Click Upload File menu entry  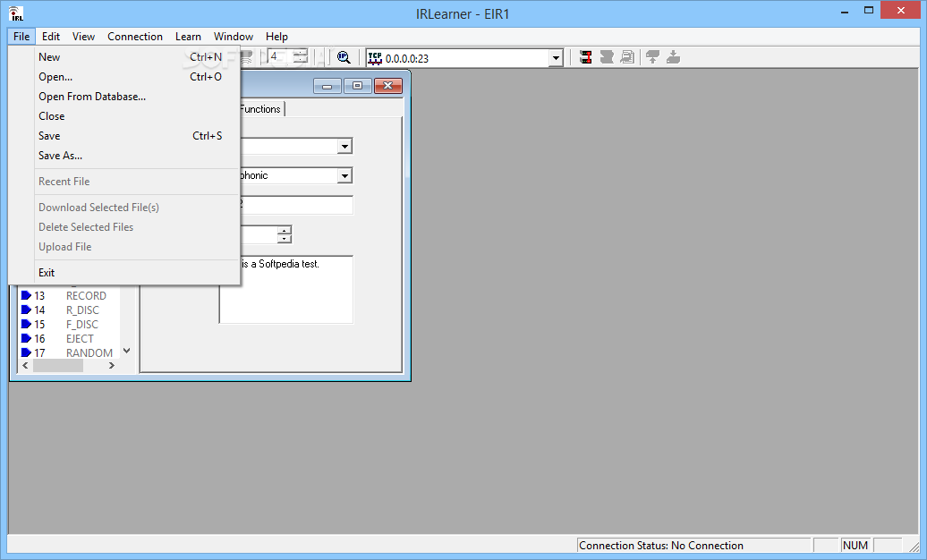[124, 247]
